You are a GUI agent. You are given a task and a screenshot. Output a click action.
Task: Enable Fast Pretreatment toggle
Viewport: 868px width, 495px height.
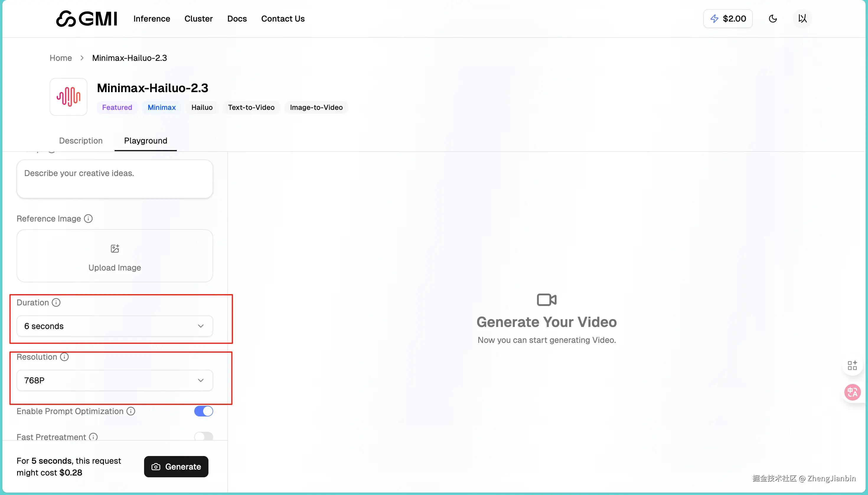coord(204,437)
